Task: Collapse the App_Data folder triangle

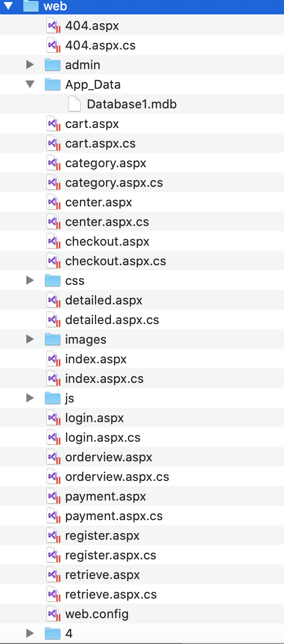Action: pyautogui.click(x=30, y=85)
